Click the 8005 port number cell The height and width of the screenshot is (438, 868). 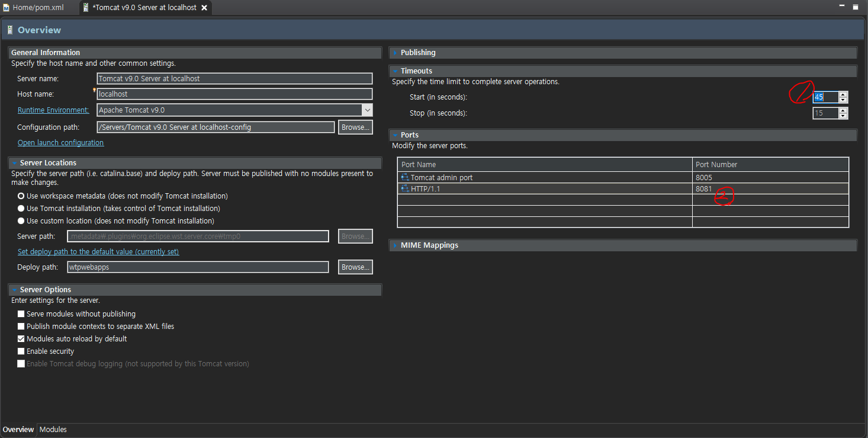[x=770, y=177]
